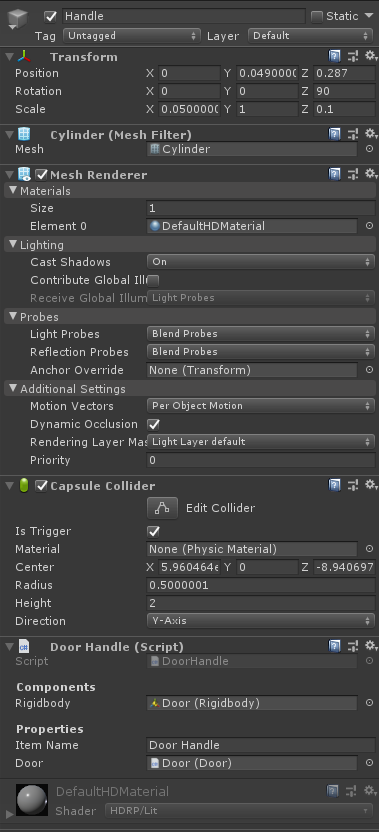Open Direction dropdown set to Y-Axis
This screenshot has height=832, width=379.
pos(261,620)
